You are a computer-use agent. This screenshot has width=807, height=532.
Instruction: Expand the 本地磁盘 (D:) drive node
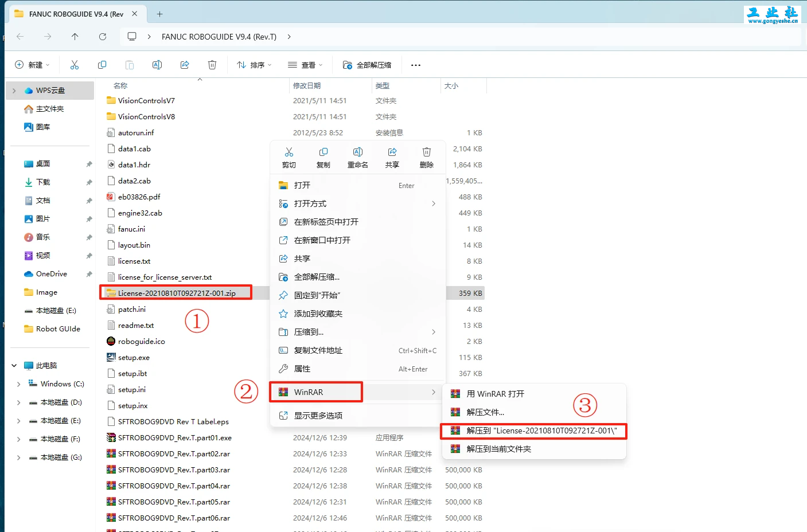pos(19,402)
